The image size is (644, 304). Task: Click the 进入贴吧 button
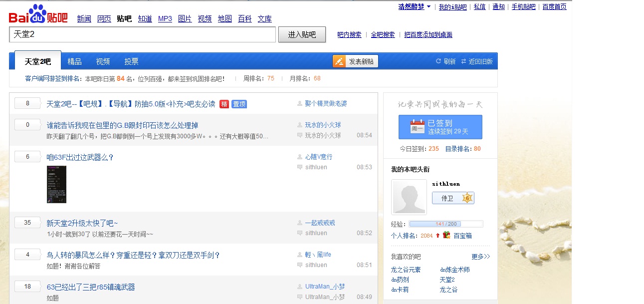[x=302, y=34]
